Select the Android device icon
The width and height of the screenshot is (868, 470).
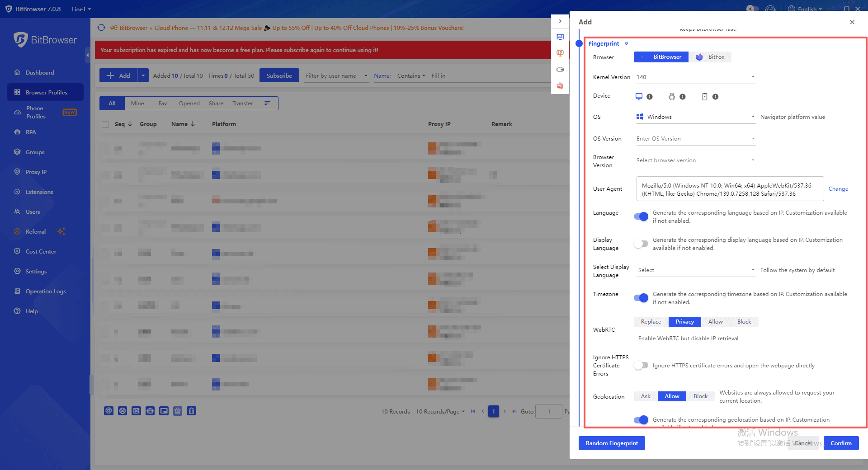[672, 97]
